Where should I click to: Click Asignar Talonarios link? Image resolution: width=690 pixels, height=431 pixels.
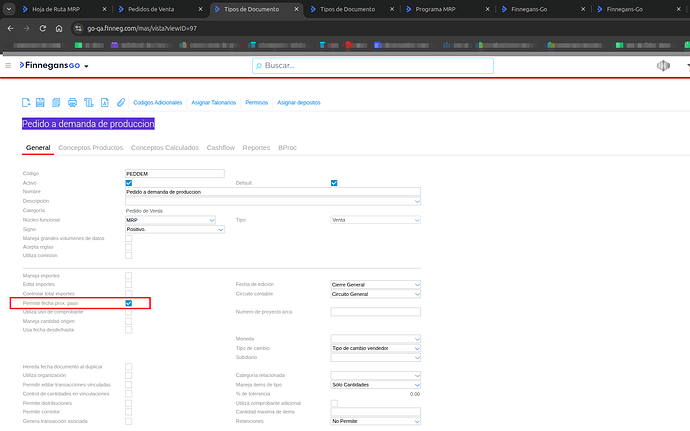pos(213,103)
